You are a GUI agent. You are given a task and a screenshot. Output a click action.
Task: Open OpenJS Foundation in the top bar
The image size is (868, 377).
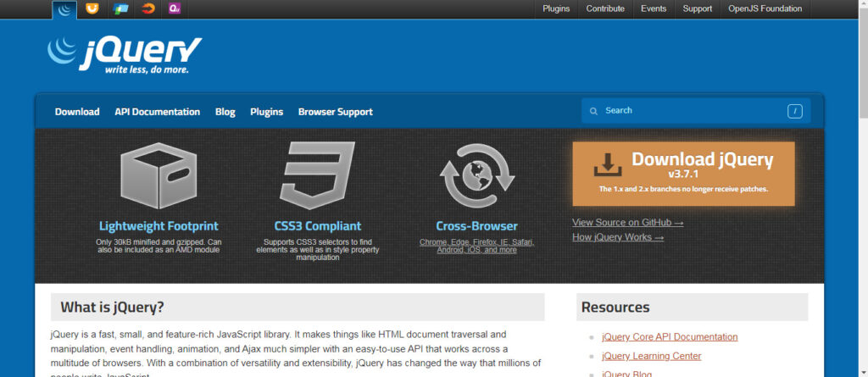[765, 8]
